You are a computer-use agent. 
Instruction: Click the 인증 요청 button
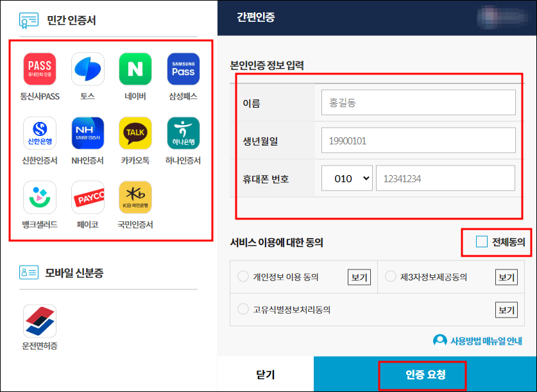(425, 374)
